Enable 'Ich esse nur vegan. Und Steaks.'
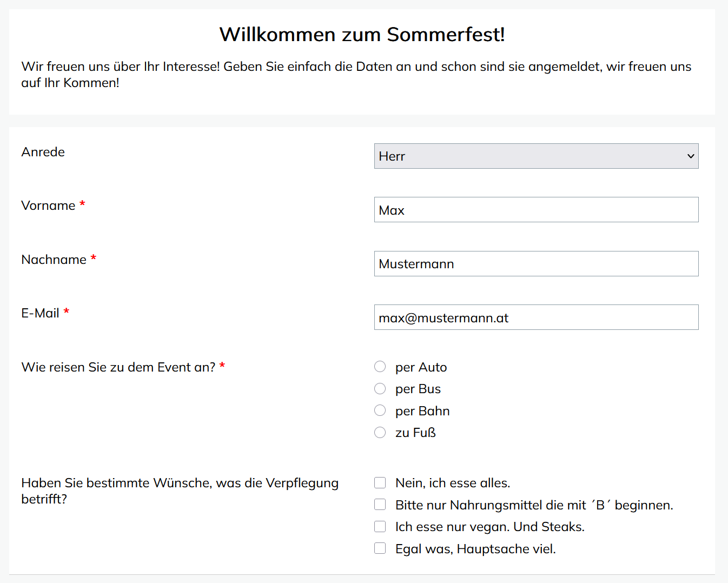The width and height of the screenshot is (728, 583). point(380,527)
